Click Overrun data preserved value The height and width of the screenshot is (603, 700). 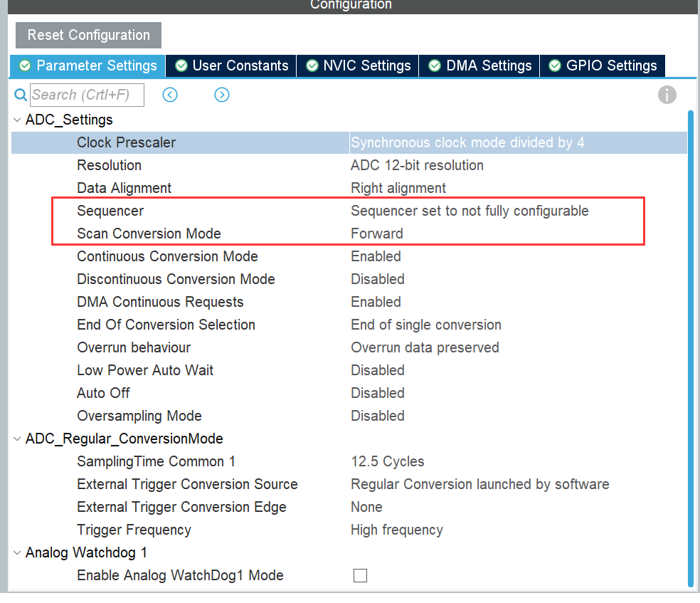425,347
